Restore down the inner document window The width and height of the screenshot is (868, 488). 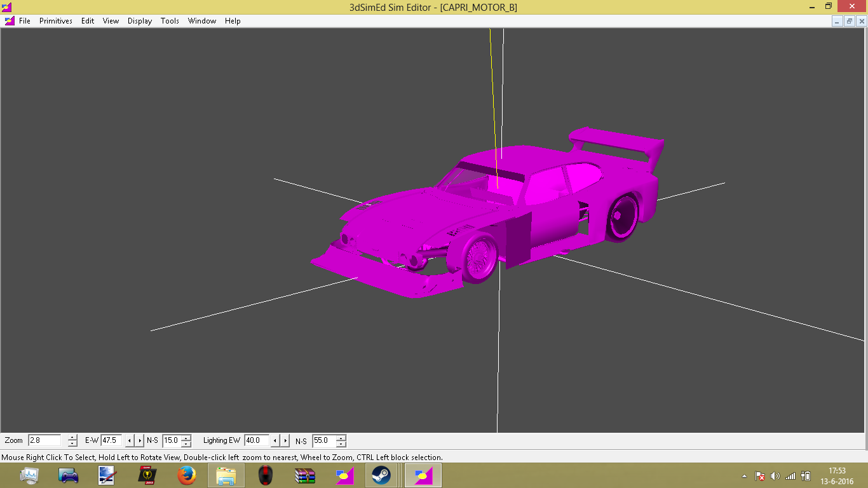pos(850,21)
